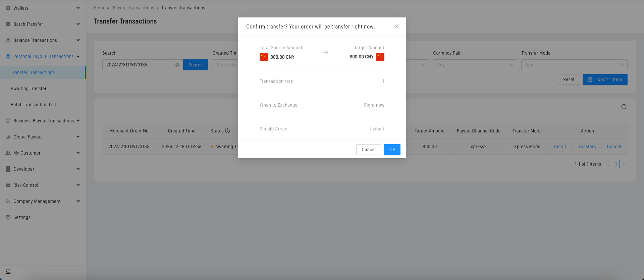Viewport: 644px width, 280px height.
Task: Open Batch Transaction List item
Action: [34, 105]
